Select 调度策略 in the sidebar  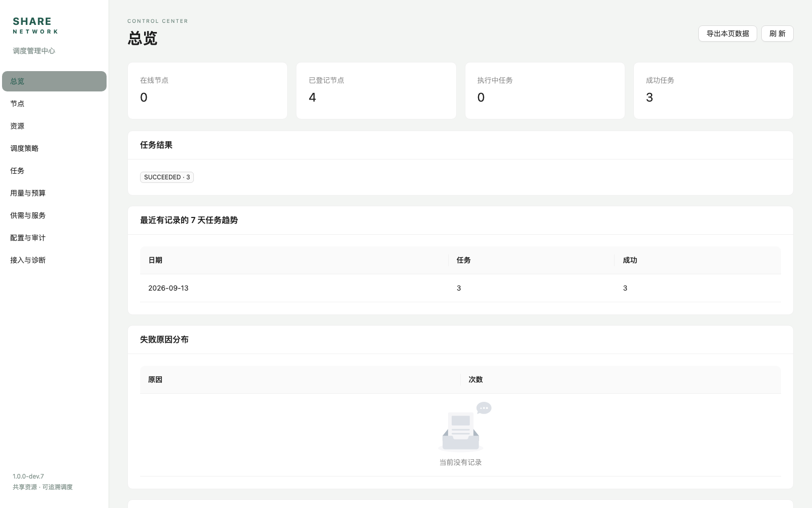click(x=54, y=148)
